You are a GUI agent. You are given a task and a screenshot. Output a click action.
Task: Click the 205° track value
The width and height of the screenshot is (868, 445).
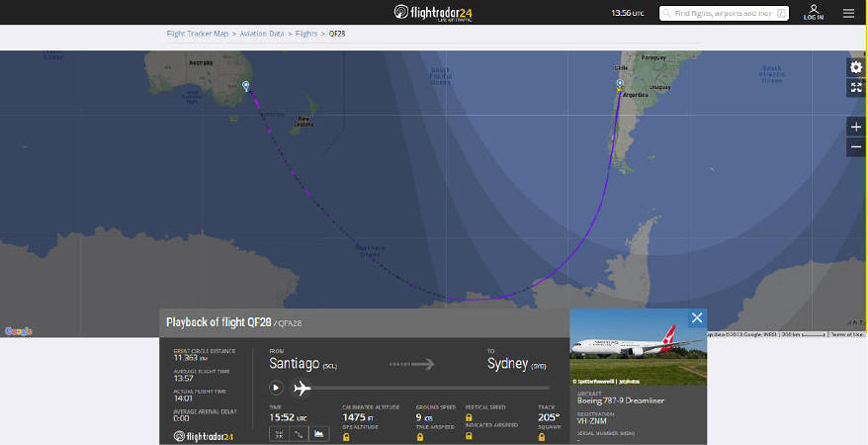[x=549, y=417]
